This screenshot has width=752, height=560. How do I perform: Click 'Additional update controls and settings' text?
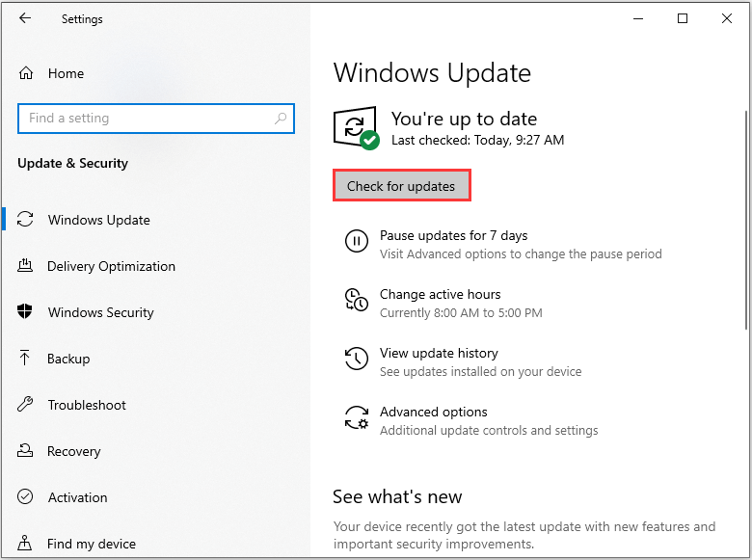(x=489, y=431)
